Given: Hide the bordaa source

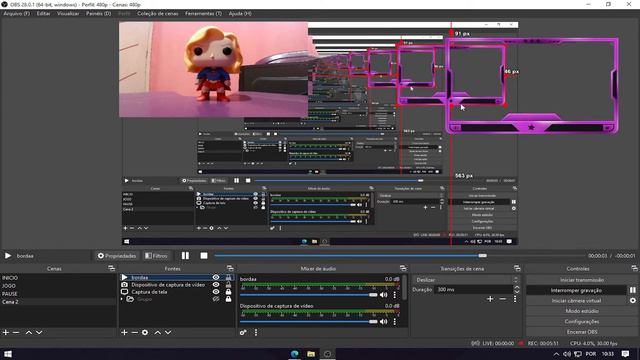Looking at the screenshot, I should click(x=216, y=278).
